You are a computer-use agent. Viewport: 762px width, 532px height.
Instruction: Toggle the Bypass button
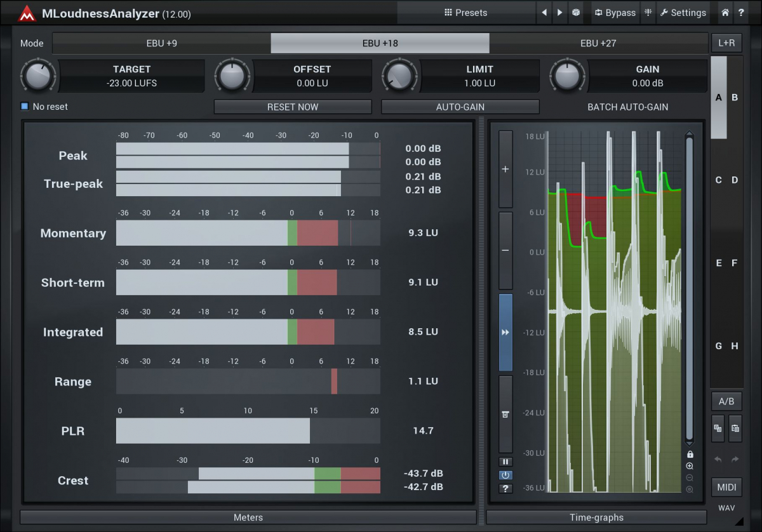615,13
